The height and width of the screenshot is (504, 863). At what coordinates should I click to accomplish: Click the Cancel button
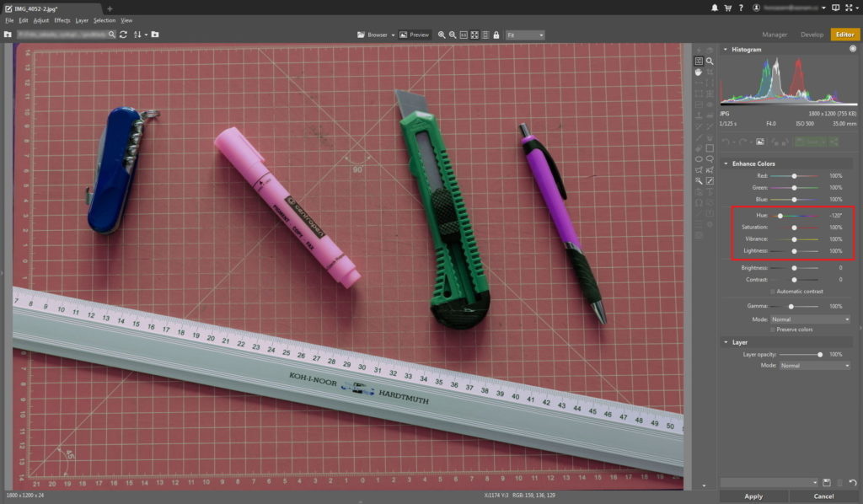(823, 496)
